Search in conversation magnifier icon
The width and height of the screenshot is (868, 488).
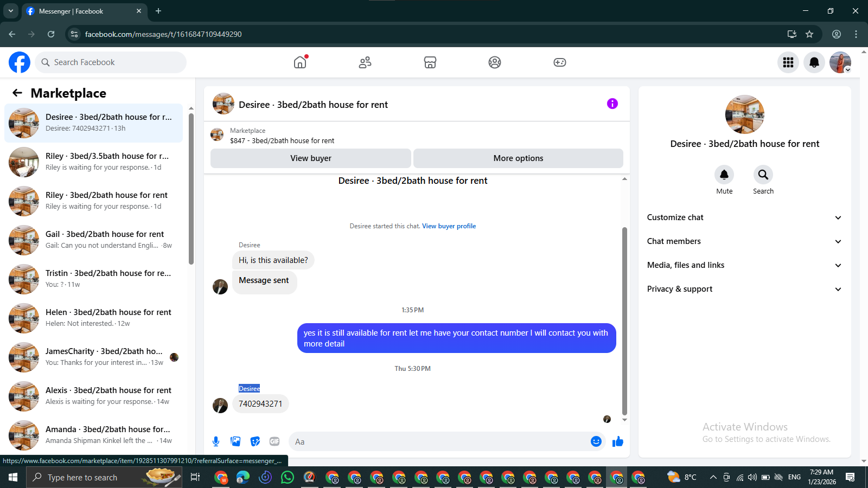763,175
